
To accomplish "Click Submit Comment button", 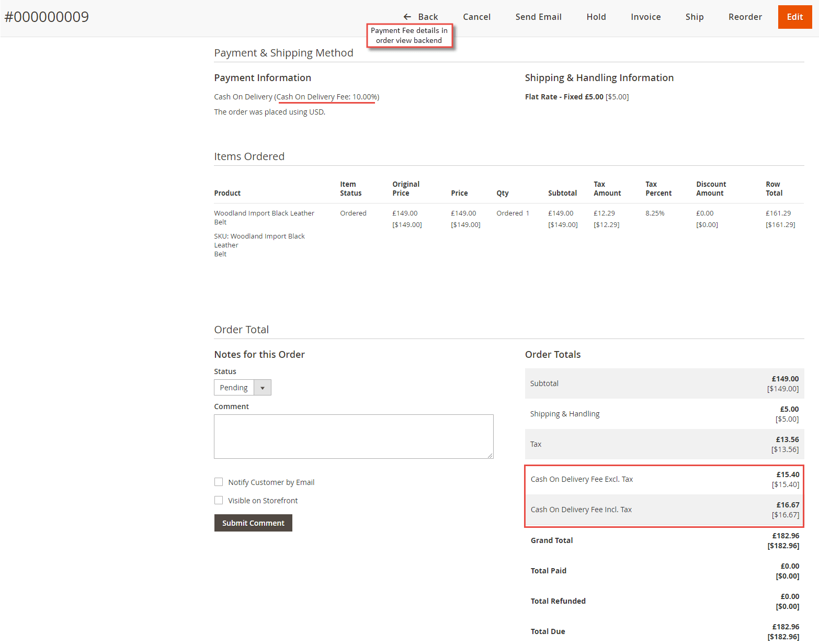I will point(253,523).
